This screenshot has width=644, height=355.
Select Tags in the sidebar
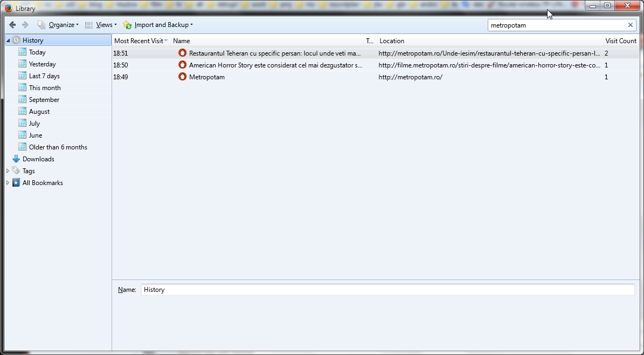pyautogui.click(x=29, y=171)
